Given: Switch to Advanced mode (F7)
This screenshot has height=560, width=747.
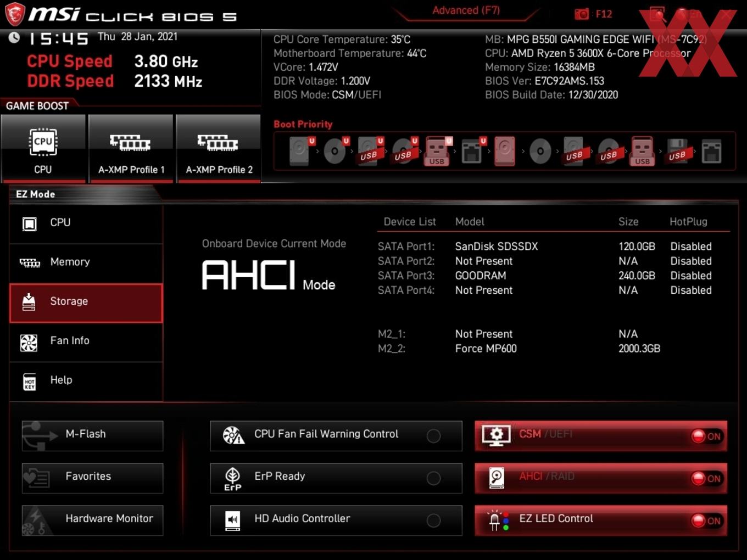Looking at the screenshot, I should coord(466,10).
